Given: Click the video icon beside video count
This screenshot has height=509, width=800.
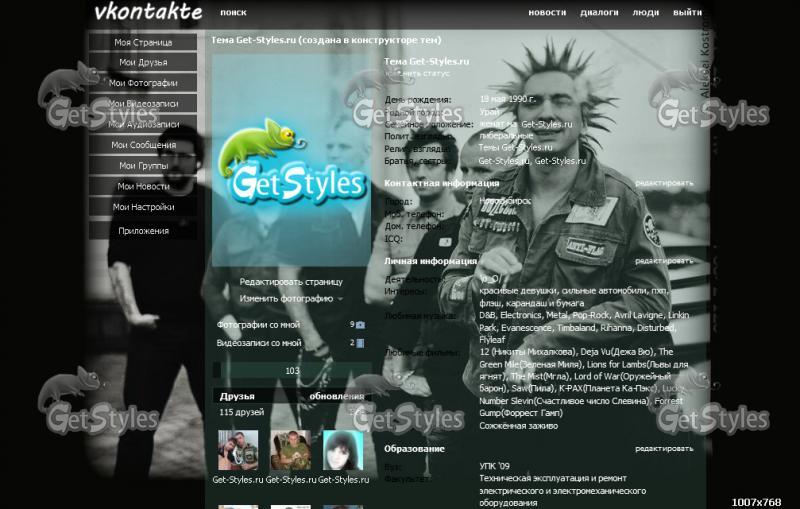Looking at the screenshot, I should pyautogui.click(x=360, y=343).
